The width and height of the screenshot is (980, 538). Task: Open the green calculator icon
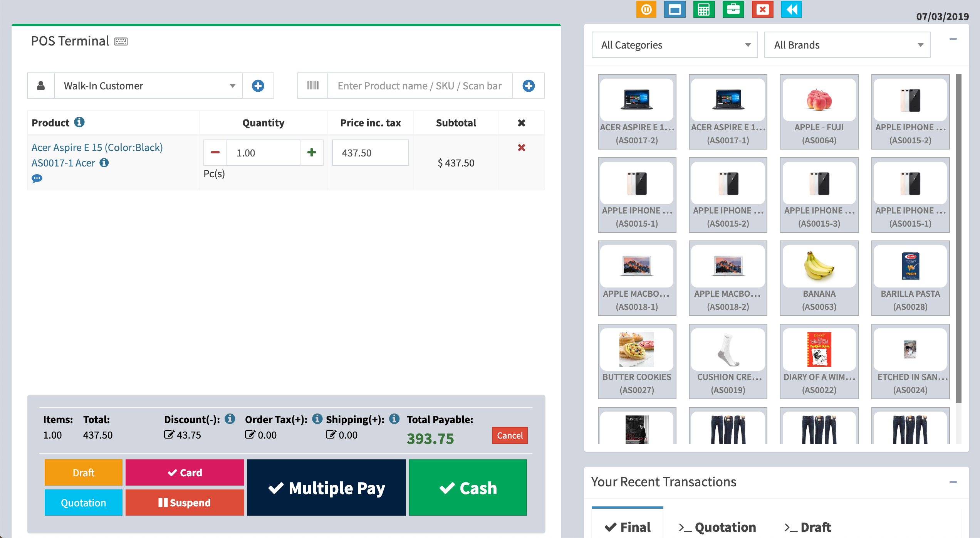[704, 9]
